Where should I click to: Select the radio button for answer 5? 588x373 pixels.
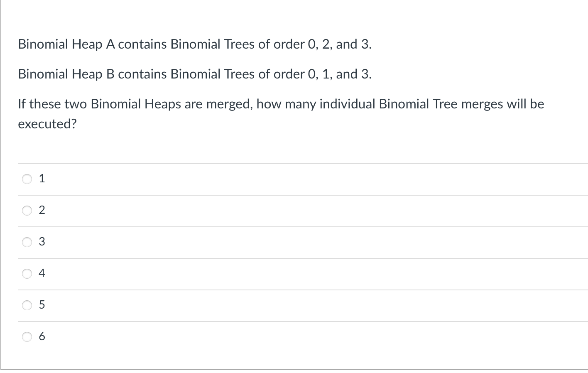[x=27, y=305]
